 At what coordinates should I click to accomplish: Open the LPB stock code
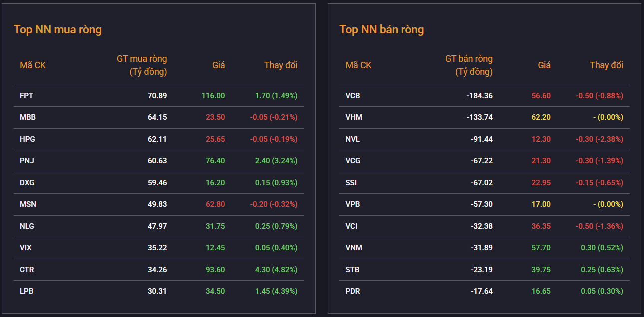[x=27, y=291]
